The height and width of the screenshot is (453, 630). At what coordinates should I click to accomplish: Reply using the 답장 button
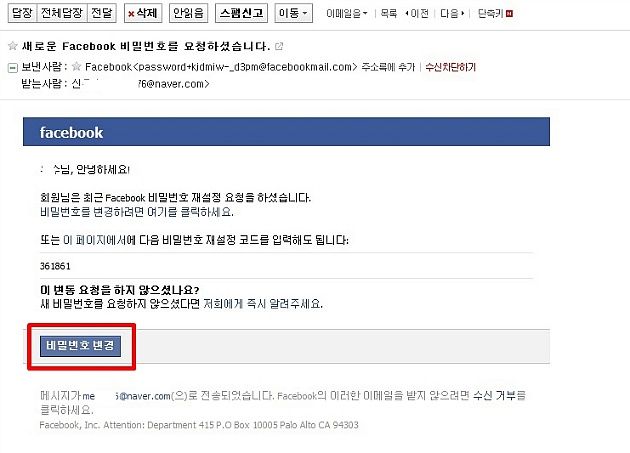[x=22, y=13]
